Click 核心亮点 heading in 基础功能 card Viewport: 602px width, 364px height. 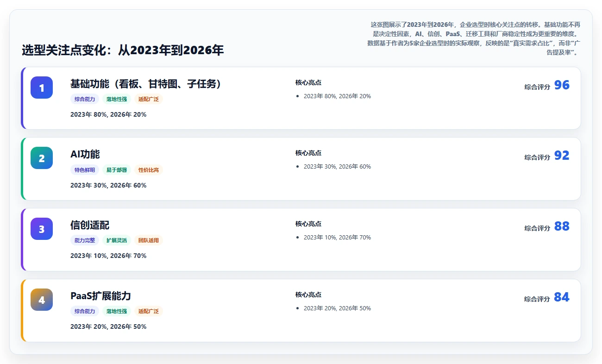point(308,82)
